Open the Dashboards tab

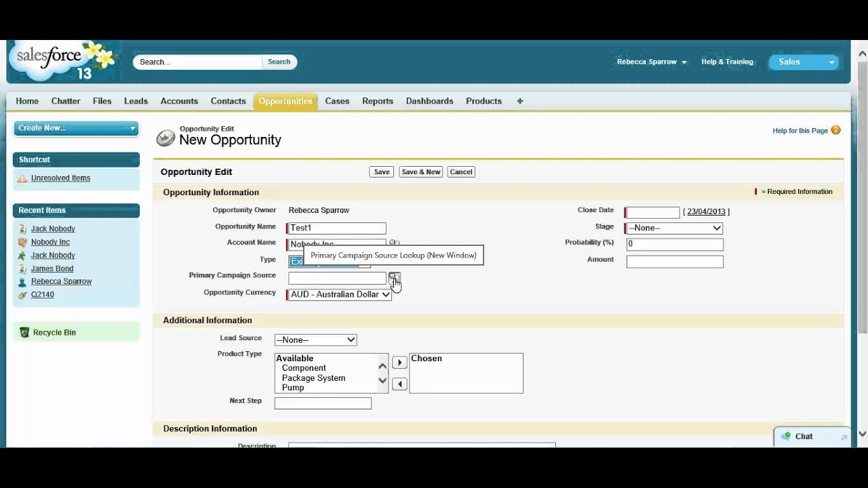click(429, 101)
